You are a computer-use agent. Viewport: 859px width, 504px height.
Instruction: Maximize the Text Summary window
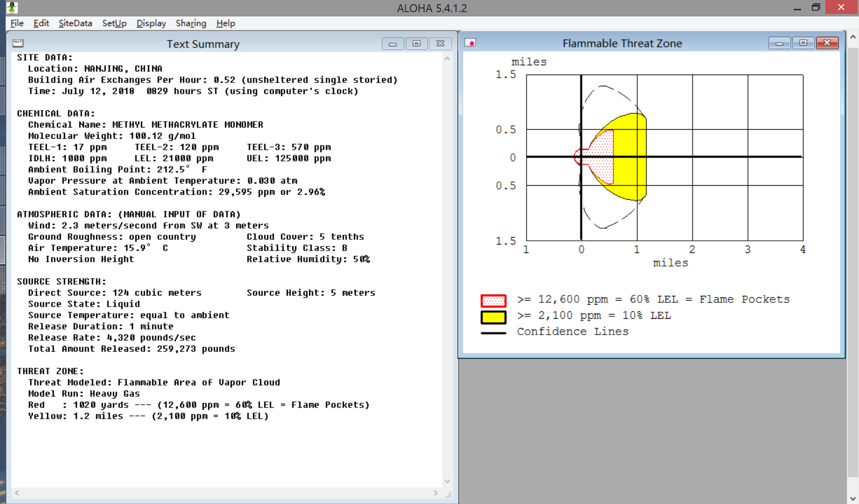tap(417, 43)
